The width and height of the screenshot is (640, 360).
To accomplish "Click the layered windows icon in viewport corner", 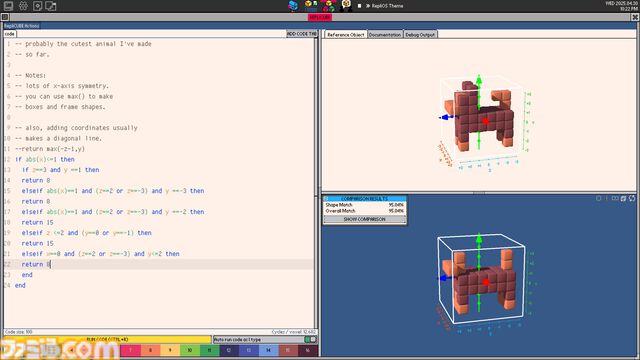I will 623,198.
